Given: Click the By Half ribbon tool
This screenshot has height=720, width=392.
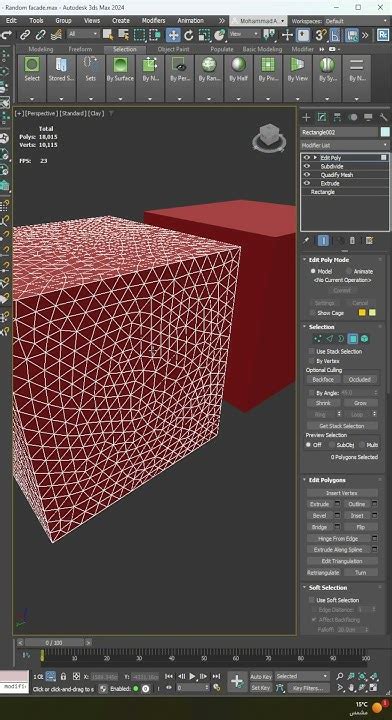Looking at the screenshot, I should tap(238, 79).
